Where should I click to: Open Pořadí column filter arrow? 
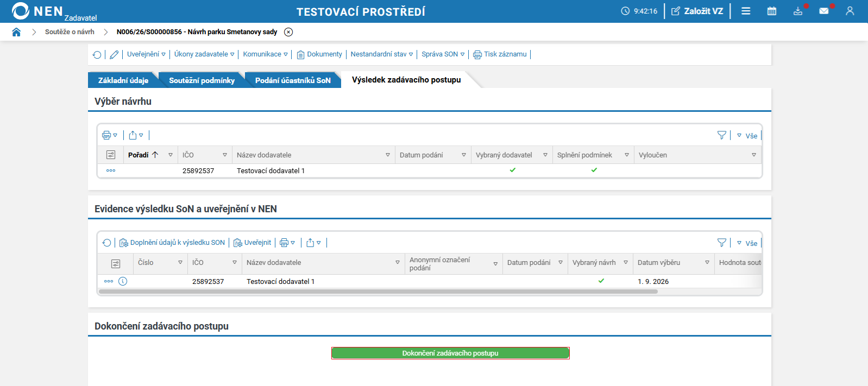171,155
